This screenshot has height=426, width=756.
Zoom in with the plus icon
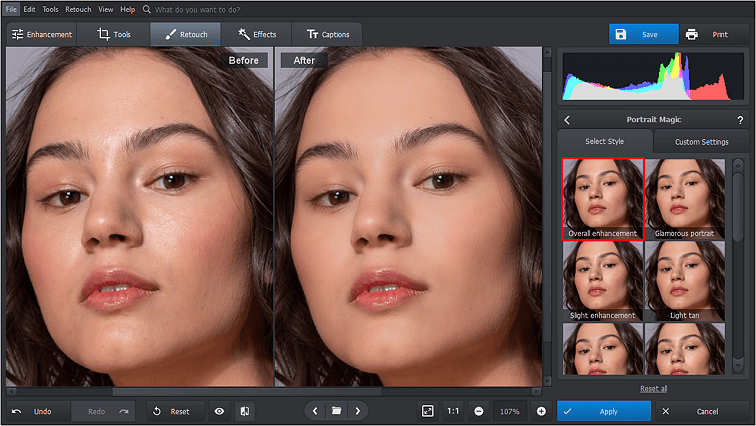(x=541, y=411)
